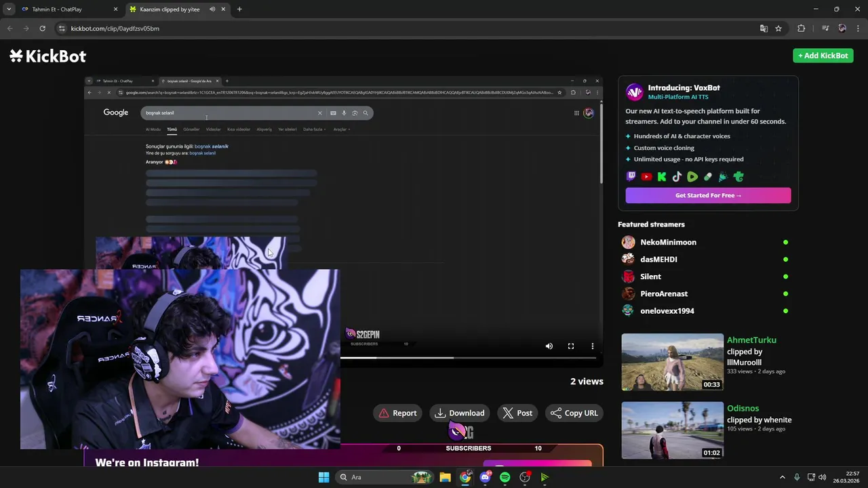Image resolution: width=868 pixels, height=488 pixels.
Task: Mute the Kaanzim clip tab audio
Action: (212, 9)
